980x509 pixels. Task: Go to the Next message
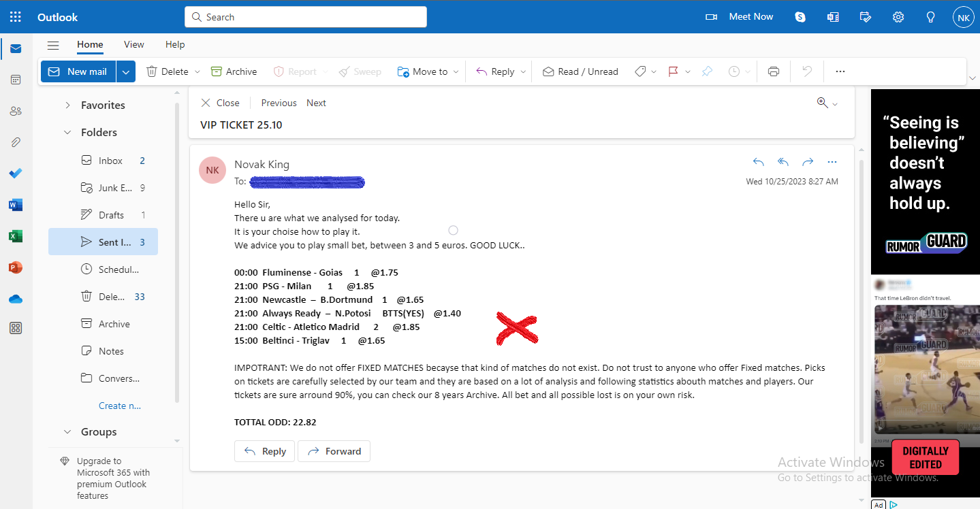(316, 103)
